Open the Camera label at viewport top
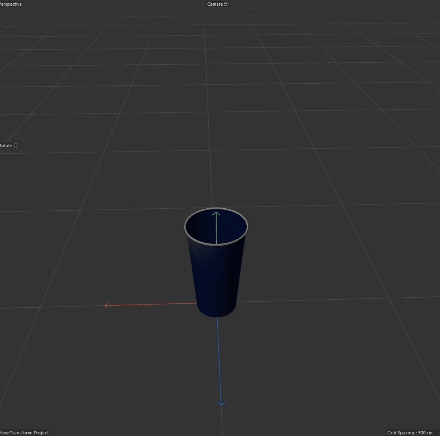 coord(216,4)
